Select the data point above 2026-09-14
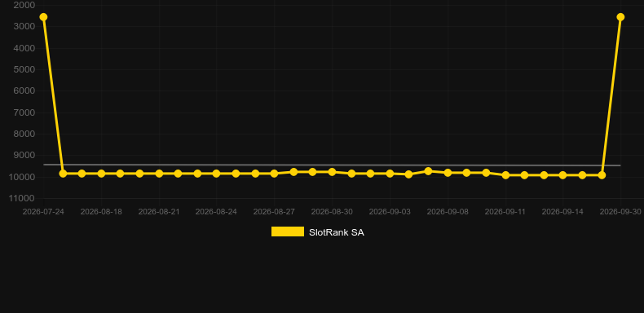 (562, 175)
